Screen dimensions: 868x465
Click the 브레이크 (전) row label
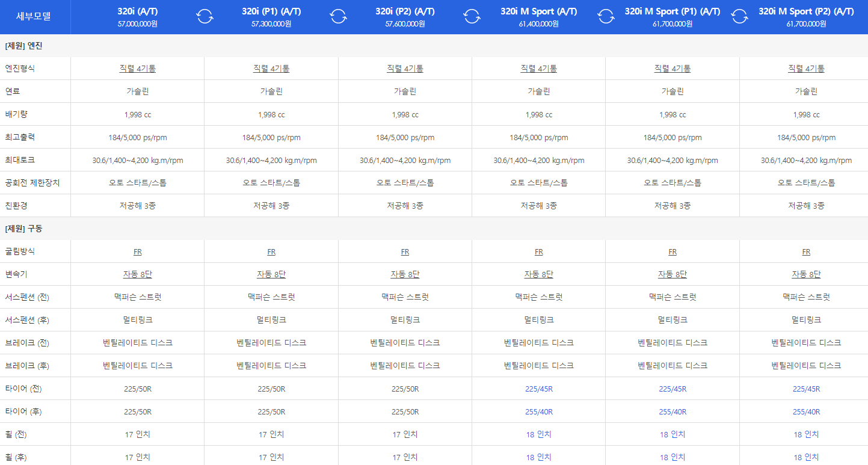[27, 343]
